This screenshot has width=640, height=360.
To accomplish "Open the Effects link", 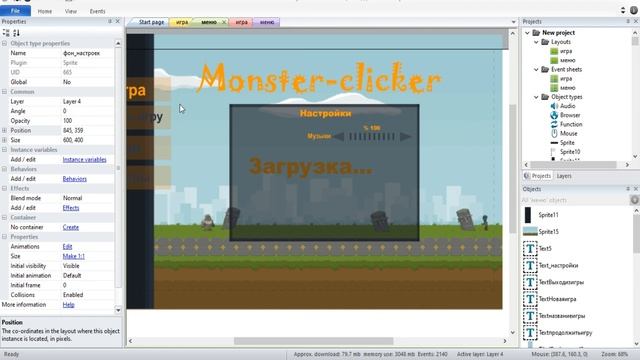I will [71, 208].
